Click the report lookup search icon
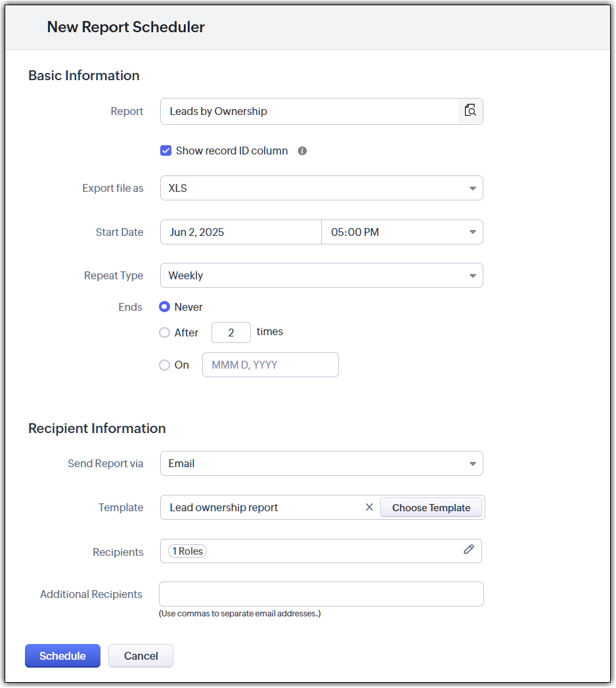The width and height of the screenshot is (616, 688). point(470,111)
